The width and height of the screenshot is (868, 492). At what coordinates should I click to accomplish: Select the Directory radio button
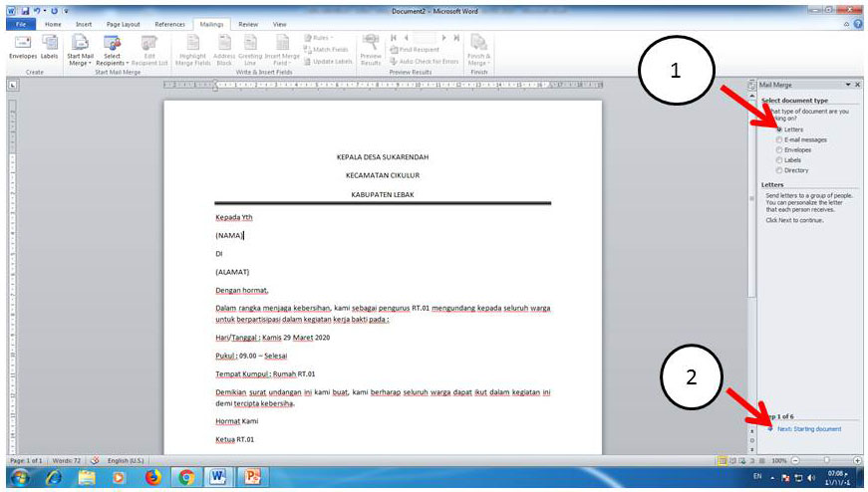pos(779,170)
